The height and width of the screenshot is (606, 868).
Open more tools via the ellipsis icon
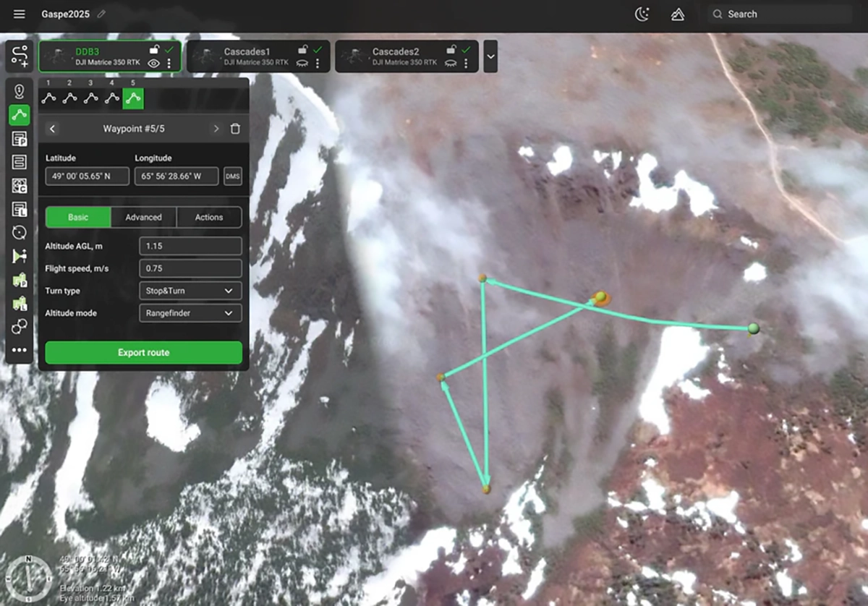pyautogui.click(x=20, y=349)
